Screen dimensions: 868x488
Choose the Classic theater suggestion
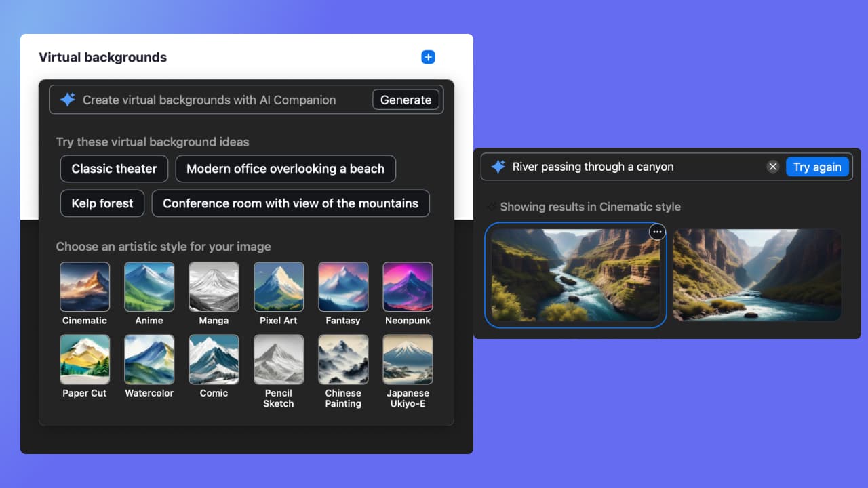pyautogui.click(x=114, y=169)
